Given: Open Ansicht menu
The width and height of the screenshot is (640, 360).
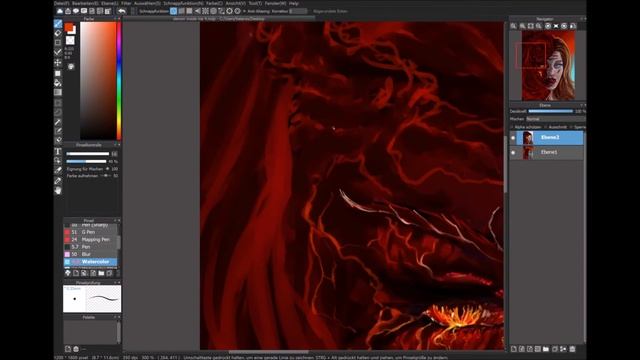Looking at the screenshot, I should pyautogui.click(x=236, y=3).
